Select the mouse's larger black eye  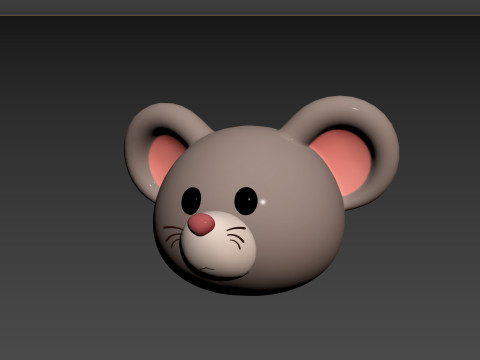coord(246,201)
